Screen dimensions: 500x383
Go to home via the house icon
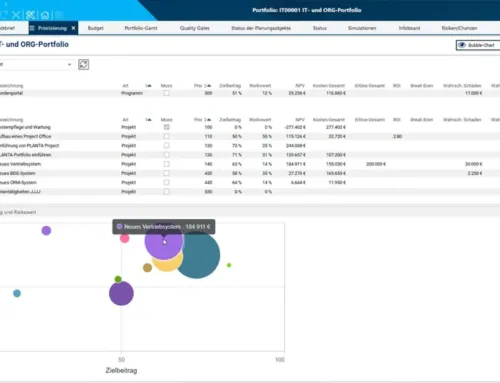(x=45, y=15)
